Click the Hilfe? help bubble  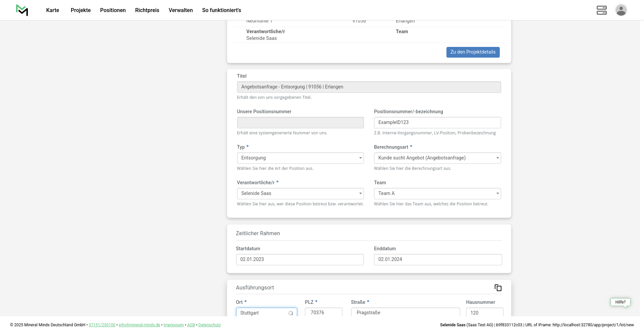[x=620, y=302]
